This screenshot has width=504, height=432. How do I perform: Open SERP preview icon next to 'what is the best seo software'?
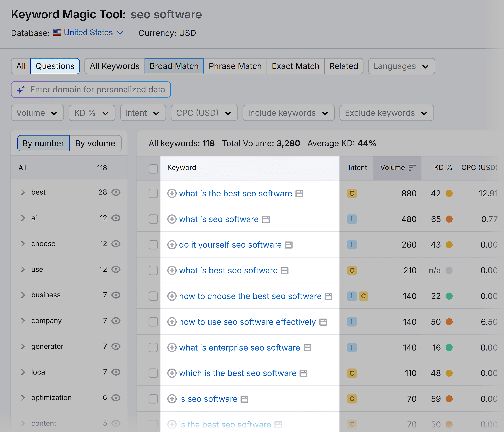click(300, 194)
